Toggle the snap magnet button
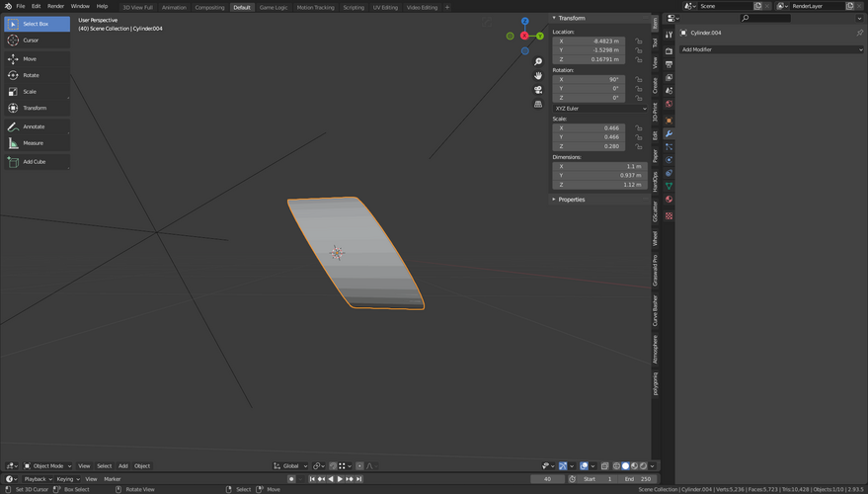Screen dimensions: 868x494 333,465
